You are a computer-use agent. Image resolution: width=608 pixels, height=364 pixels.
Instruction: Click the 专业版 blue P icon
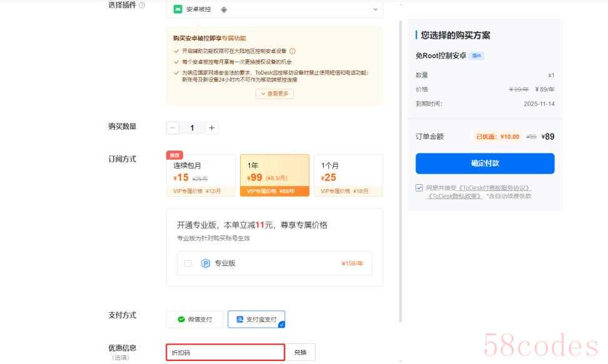[206, 263]
